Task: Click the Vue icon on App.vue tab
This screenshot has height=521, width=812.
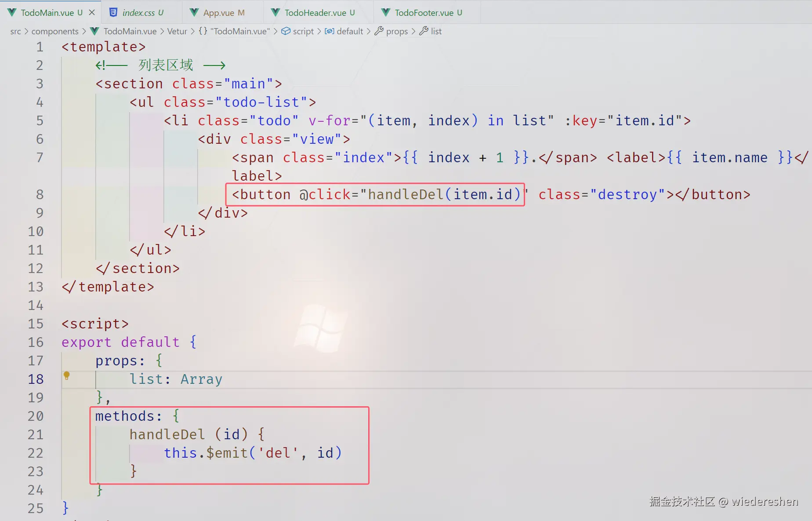Action: point(194,12)
